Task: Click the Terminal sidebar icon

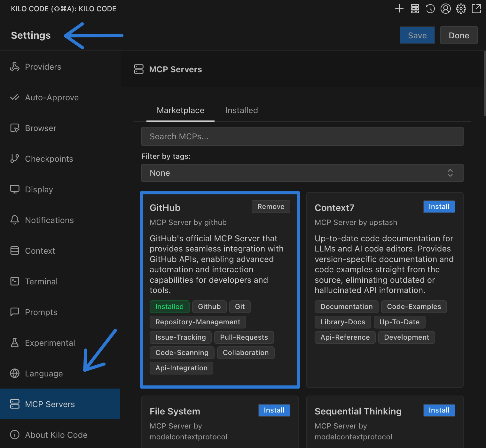Action: tap(15, 281)
